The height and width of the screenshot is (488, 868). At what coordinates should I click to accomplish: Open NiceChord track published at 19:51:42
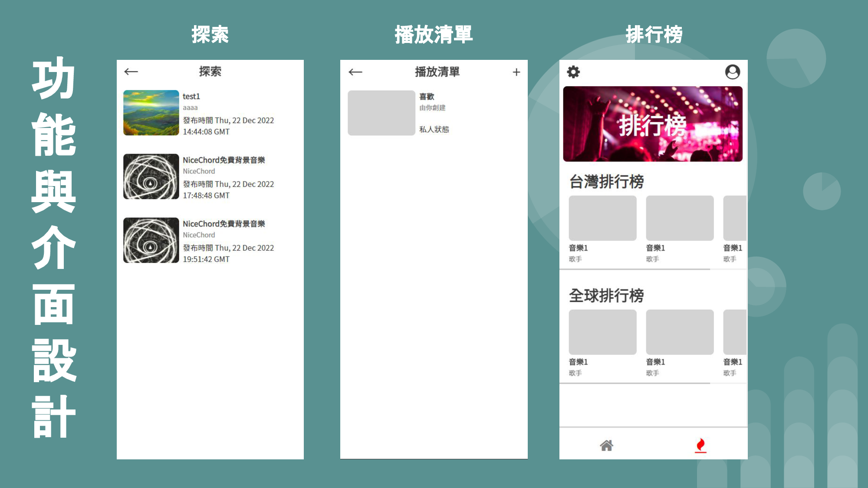(151, 240)
